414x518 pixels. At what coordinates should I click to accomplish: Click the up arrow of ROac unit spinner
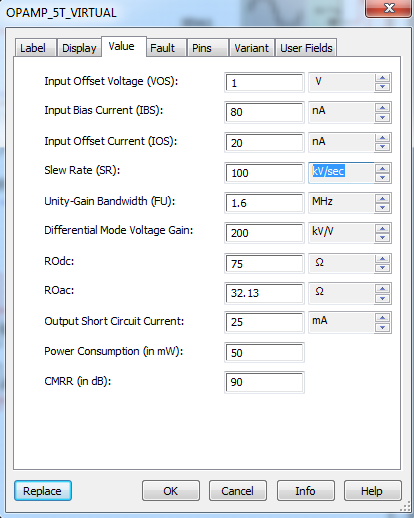coord(382,289)
